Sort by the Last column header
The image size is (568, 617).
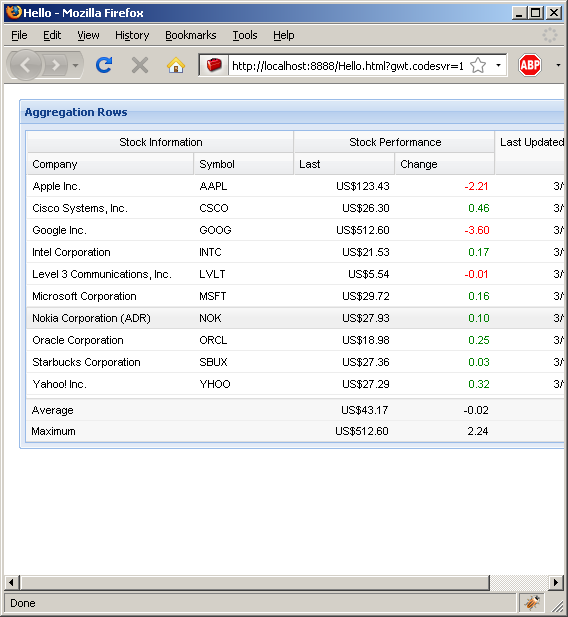point(344,164)
